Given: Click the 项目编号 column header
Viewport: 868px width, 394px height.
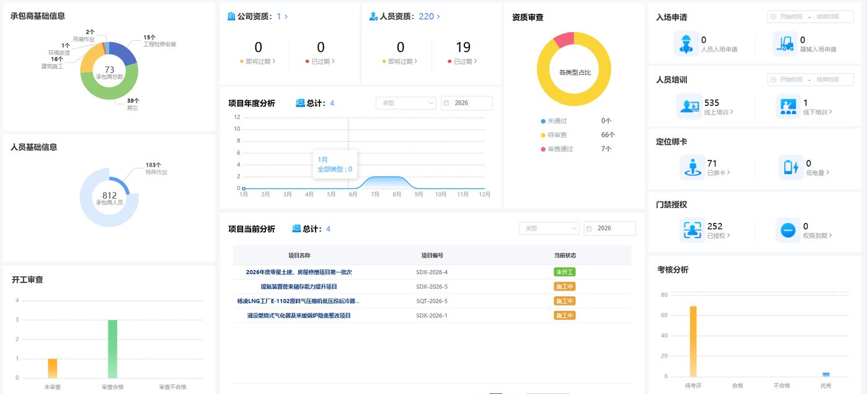Looking at the screenshot, I should pos(432,255).
